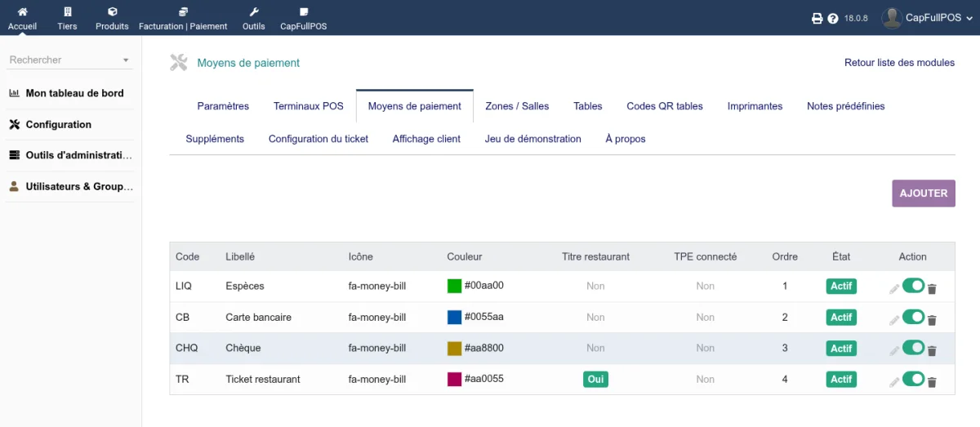
Task: Click the LIQ code cell
Action: [x=184, y=286]
